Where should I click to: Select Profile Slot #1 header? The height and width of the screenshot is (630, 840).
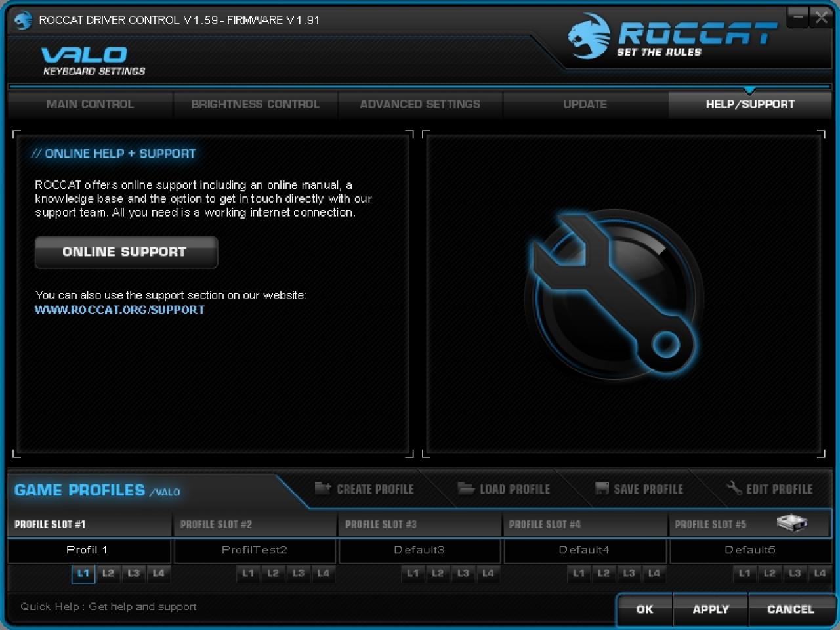(89, 524)
